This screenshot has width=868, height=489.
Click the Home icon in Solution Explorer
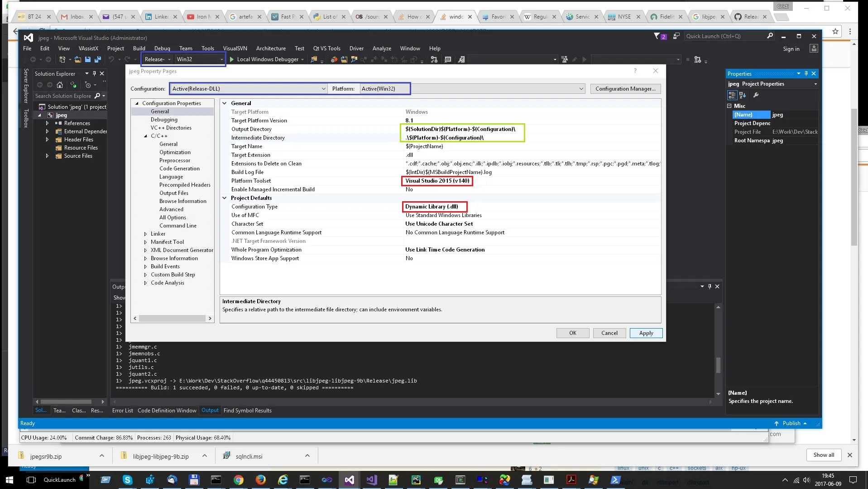point(60,85)
